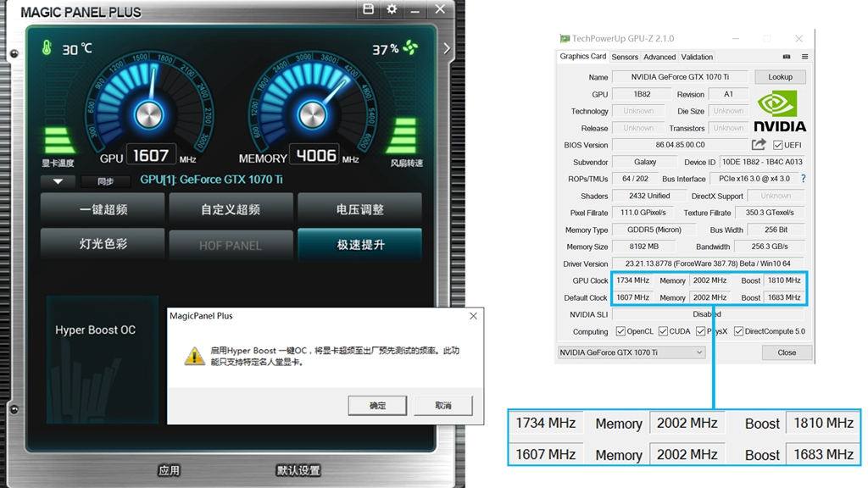Click the Pixel Fillrate value field
Screen dimensions: 868x488
point(643,213)
